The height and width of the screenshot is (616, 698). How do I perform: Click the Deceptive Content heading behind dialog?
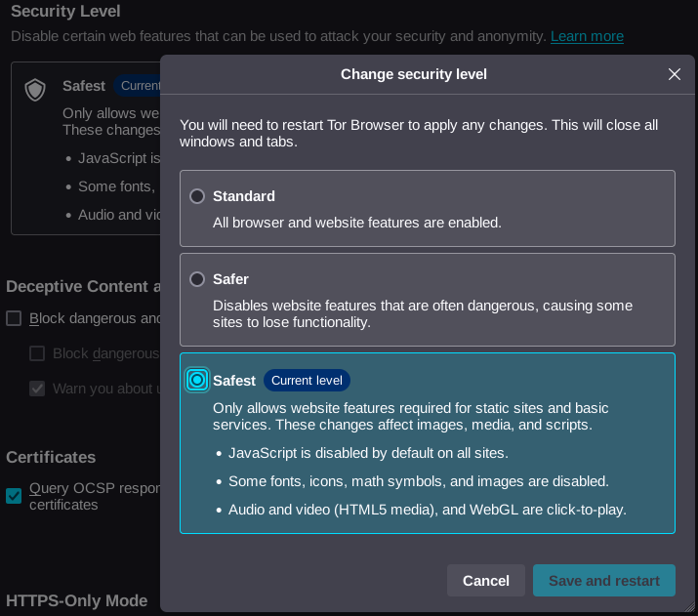83,286
